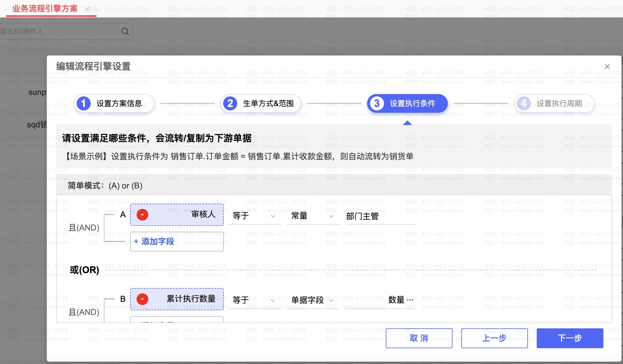623x364 pixels.
Task: Open 等于 operator dropdown for condition B
Action: [x=254, y=300]
